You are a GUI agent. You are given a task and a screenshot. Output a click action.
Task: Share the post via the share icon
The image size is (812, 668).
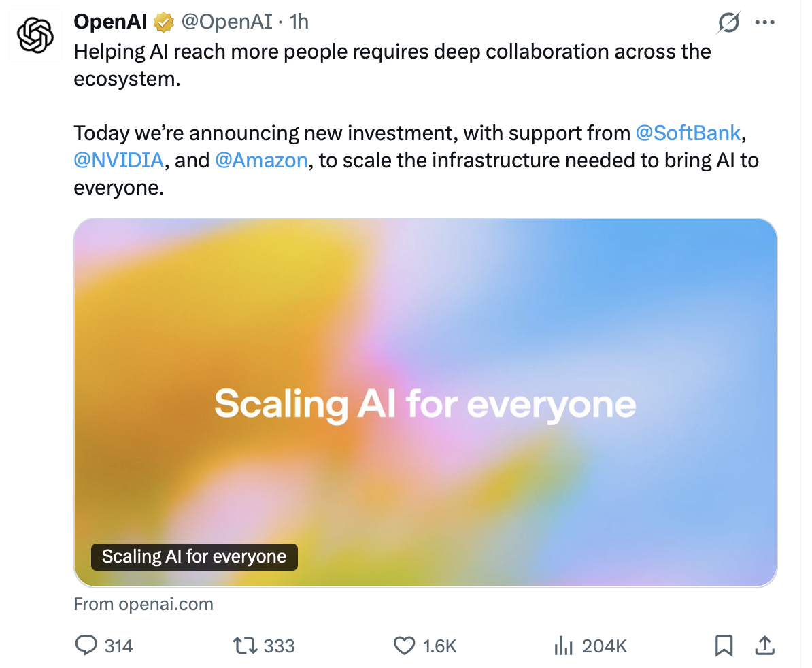764,646
